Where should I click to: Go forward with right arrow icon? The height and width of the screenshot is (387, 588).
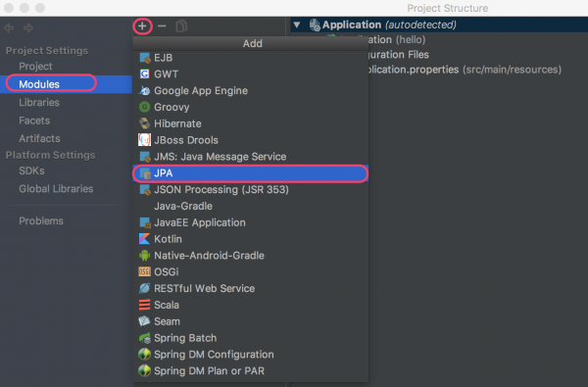pyautogui.click(x=28, y=27)
